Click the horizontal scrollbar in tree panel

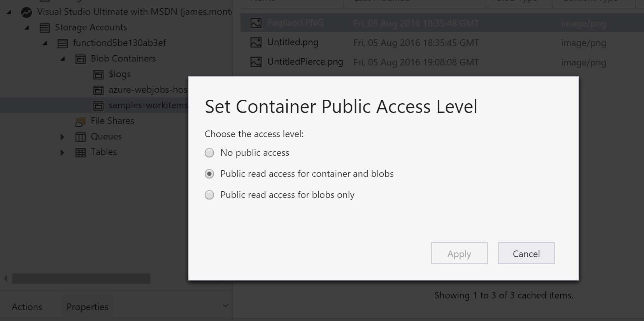[x=81, y=279]
